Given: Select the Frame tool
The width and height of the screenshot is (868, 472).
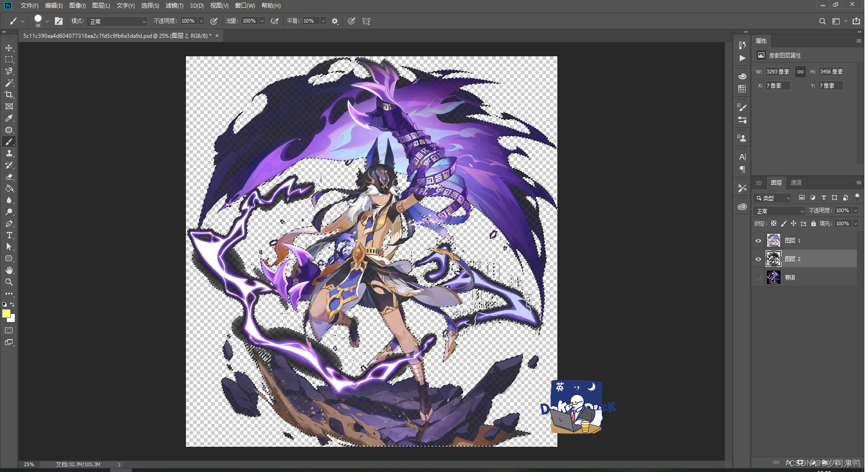Looking at the screenshot, I should pyautogui.click(x=9, y=106).
